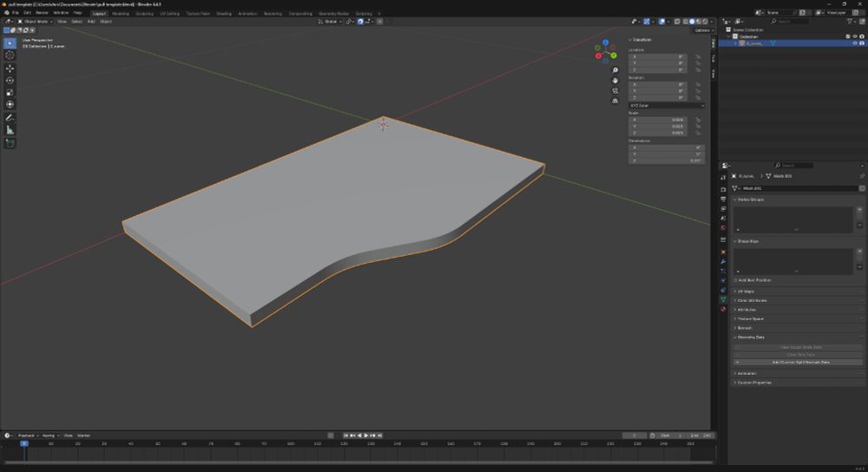Click timeline frame marker 100
The image size is (868, 472).
pos(291,443)
